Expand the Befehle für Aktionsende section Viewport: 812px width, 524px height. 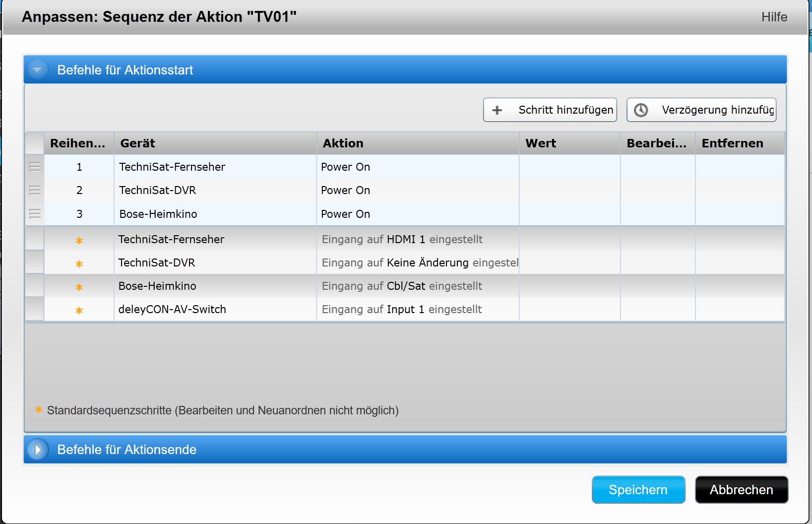pyautogui.click(x=38, y=450)
